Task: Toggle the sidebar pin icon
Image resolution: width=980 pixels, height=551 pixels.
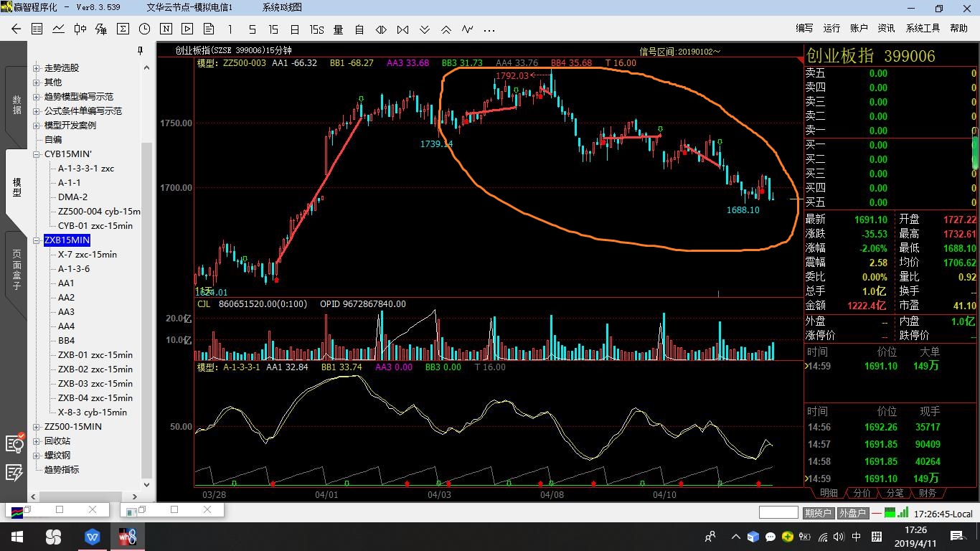Action: pyautogui.click(x=141, y=51)
